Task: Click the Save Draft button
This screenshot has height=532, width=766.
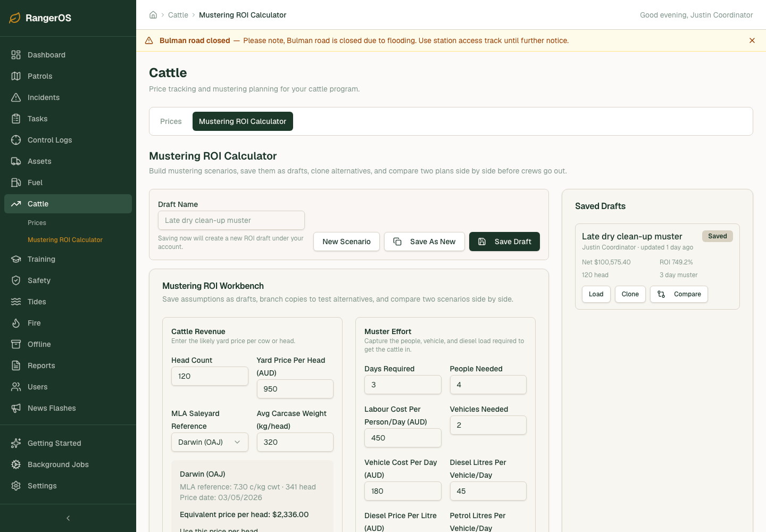Action: [x=504, y=242]
